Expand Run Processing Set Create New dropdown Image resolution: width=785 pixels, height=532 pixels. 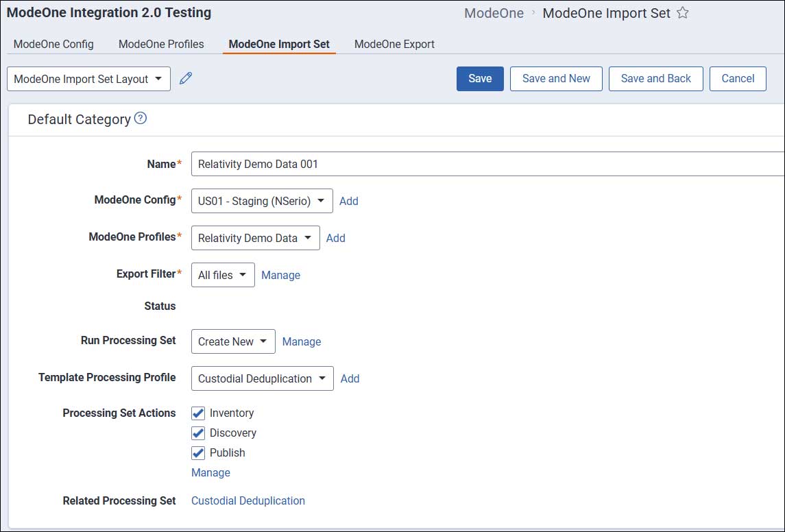click(233, 342)
